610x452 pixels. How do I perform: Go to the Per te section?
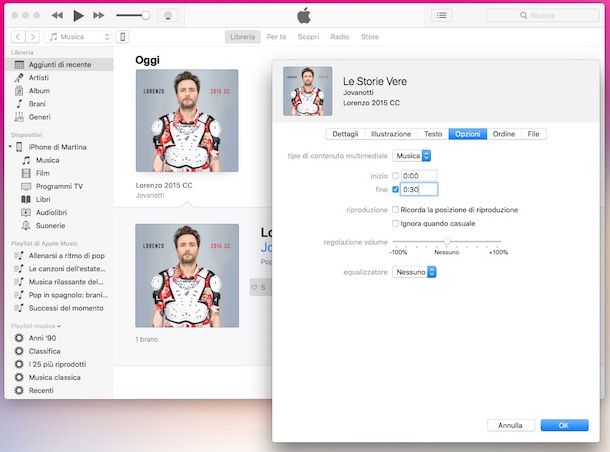point(276,37)
